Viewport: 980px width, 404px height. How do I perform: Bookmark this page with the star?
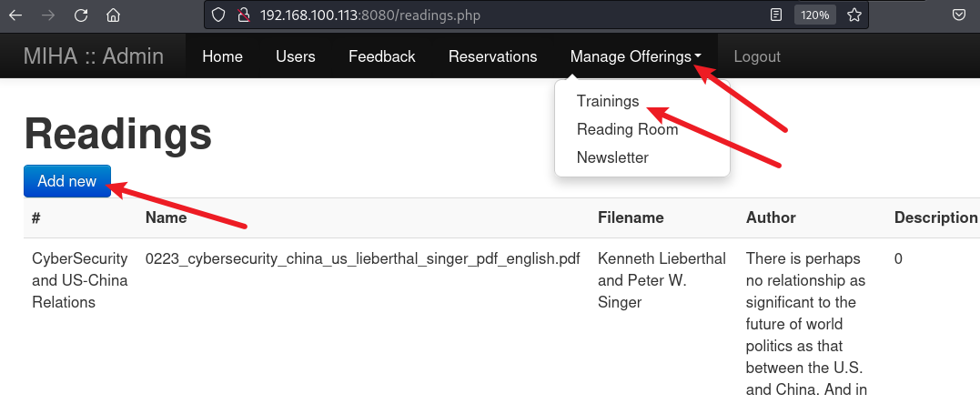click(854, 15)
